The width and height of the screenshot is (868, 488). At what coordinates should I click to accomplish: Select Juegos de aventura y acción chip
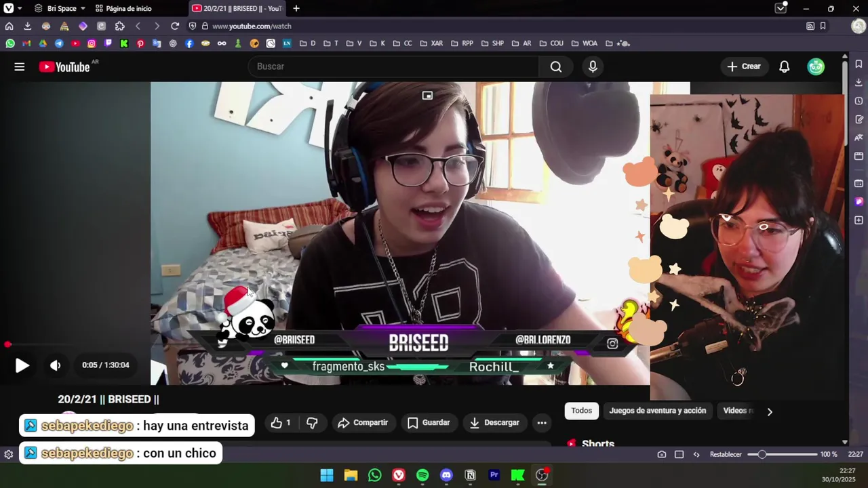pos(658,411)
